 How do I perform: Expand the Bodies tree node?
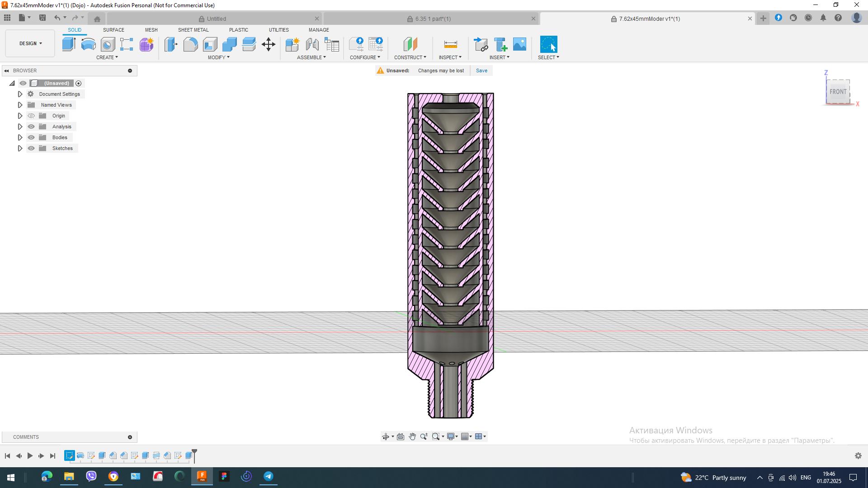20,137
